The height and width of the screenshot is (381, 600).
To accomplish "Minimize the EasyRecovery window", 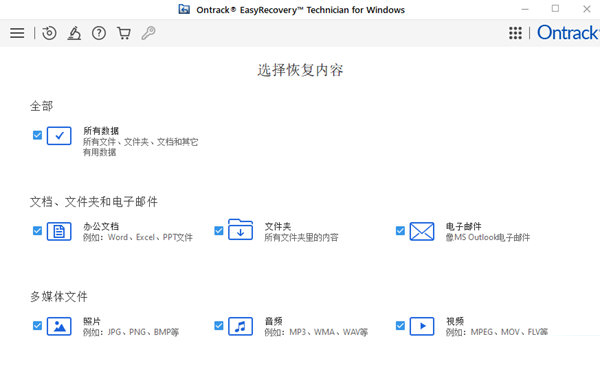I will point(525,9).
